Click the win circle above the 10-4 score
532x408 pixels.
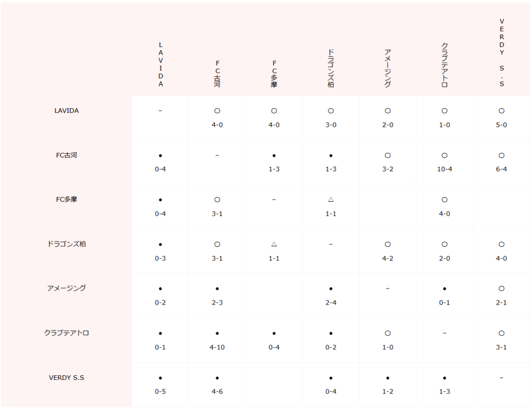coord(445,155)
